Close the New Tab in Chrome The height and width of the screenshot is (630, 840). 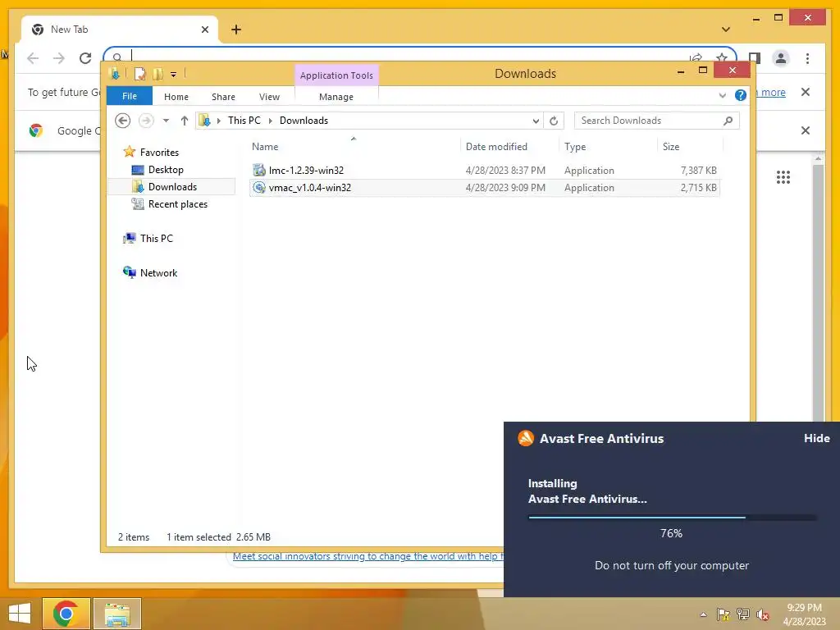(204, 30)
